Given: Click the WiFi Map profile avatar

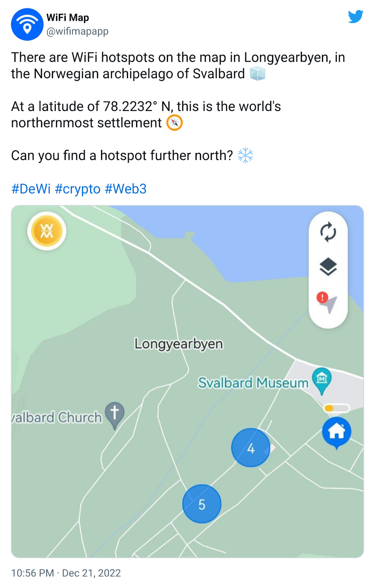Looking at the screenshot, I should 27,24.
